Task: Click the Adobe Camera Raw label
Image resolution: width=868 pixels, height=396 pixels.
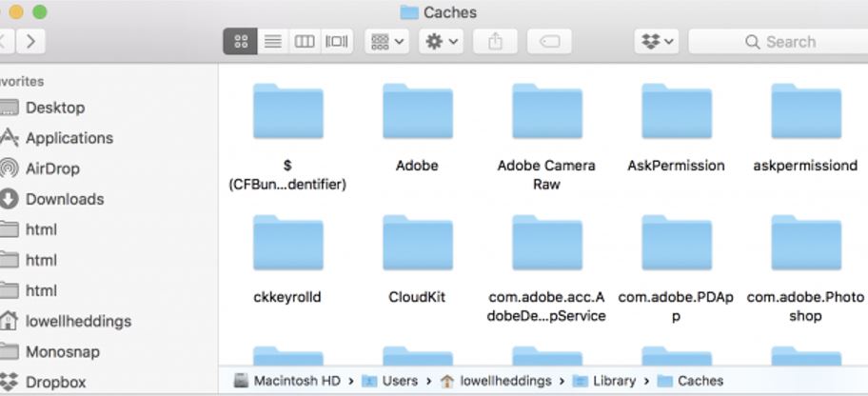Action: point(546,174)
